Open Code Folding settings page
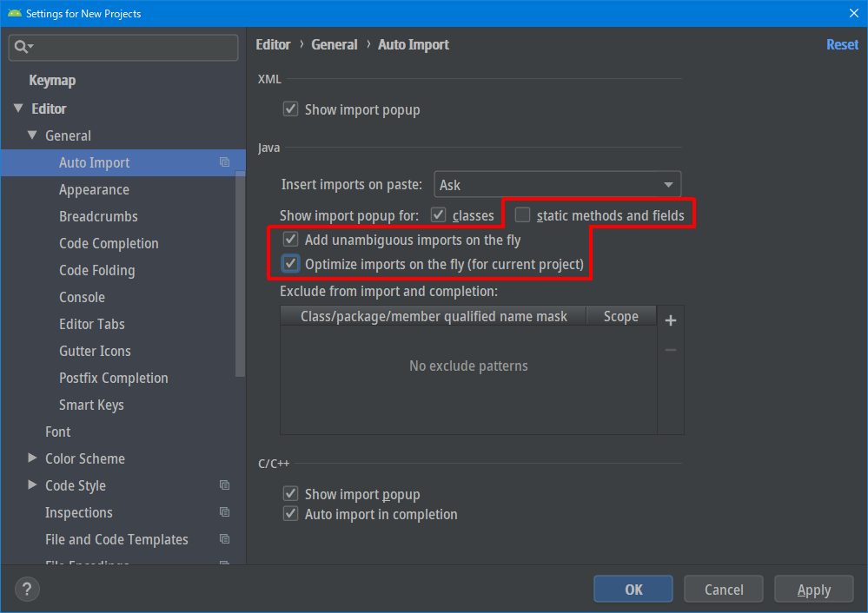868x613 pixels. [x=96, y=271]
